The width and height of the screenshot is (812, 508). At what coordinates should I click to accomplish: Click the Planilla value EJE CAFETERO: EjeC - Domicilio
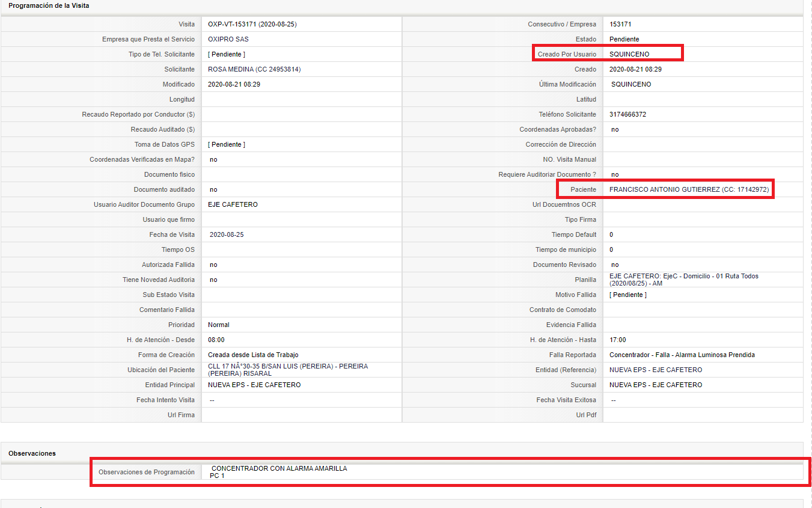(x=684, y=280)
